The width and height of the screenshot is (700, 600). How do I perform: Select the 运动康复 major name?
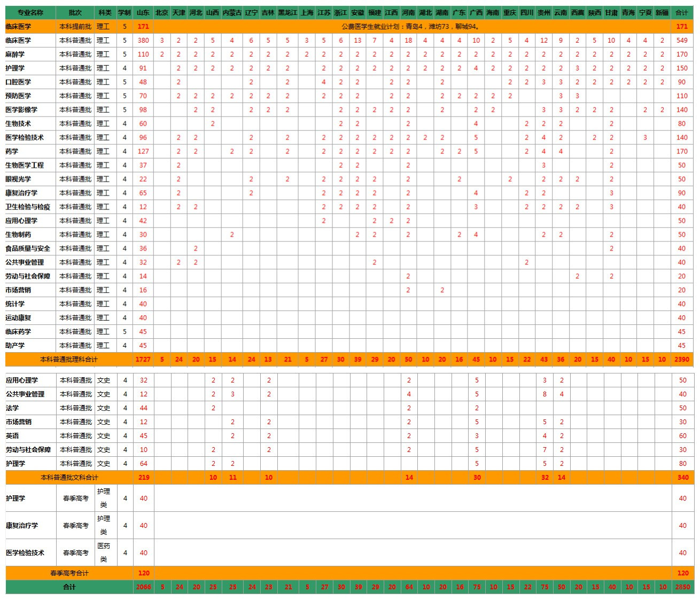pos(18,318)
